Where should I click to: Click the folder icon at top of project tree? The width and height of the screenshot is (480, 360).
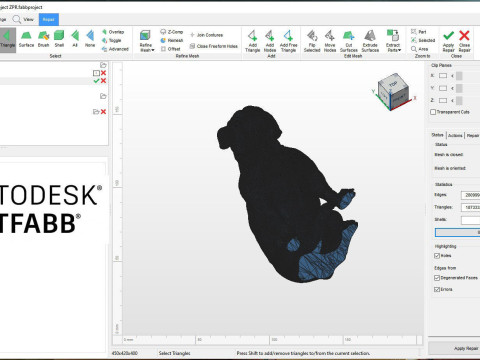point(103,65)
